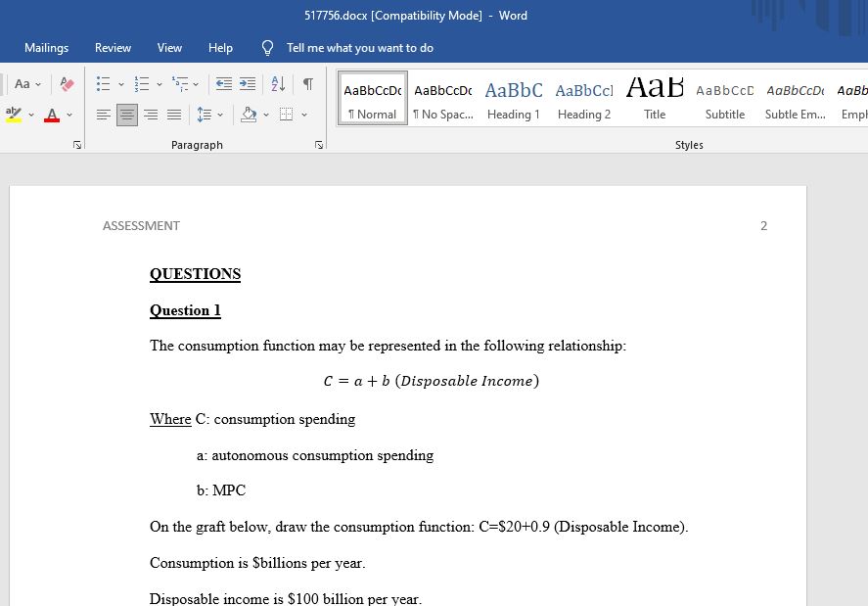Justify the paragraph text

(174, 115)
